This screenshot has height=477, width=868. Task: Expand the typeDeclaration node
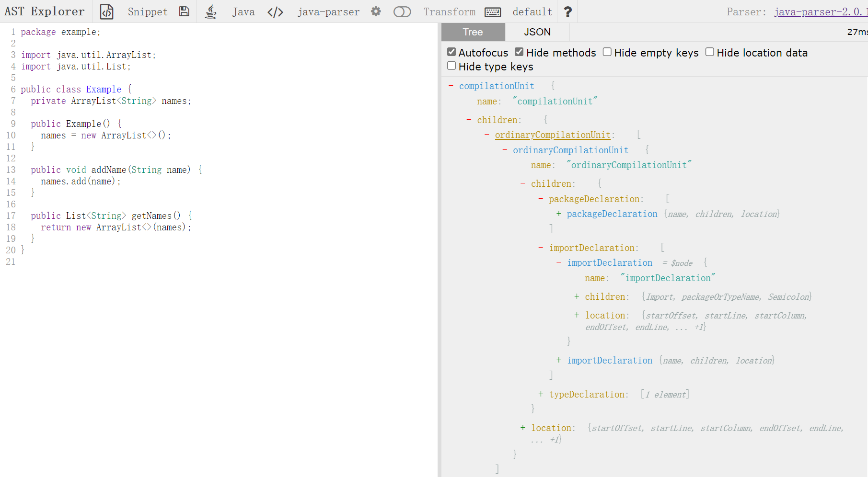pyautogui.click(x=541, y=394)
